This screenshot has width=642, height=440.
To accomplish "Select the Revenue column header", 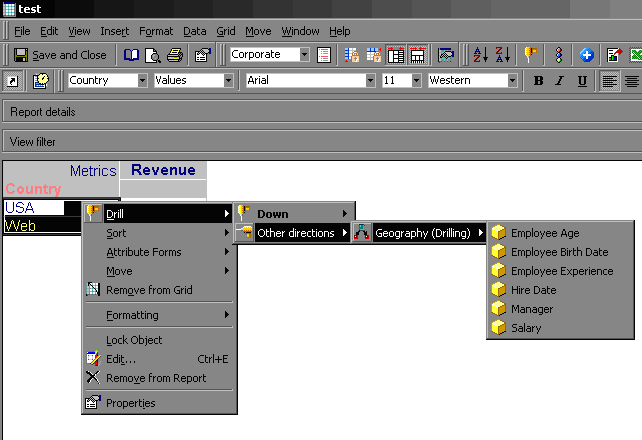I will coord(163,170).
